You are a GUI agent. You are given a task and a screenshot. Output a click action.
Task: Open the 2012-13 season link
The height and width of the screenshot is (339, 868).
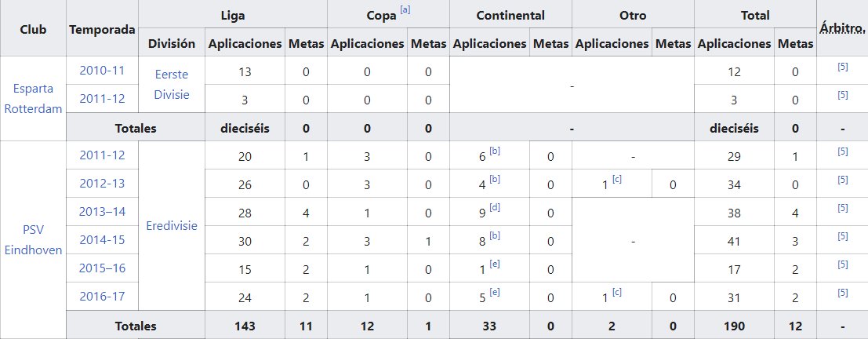(102, 184)
